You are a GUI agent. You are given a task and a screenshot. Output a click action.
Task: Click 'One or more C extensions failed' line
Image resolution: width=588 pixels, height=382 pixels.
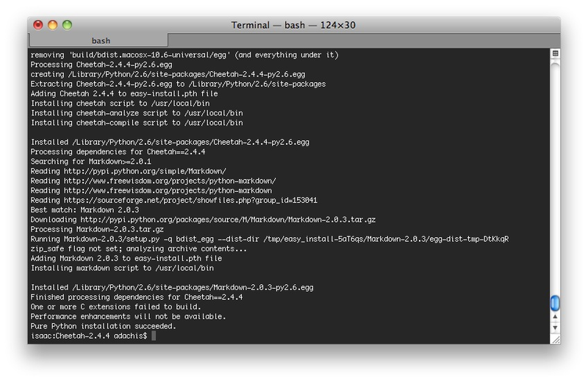(x=116, y=306)
